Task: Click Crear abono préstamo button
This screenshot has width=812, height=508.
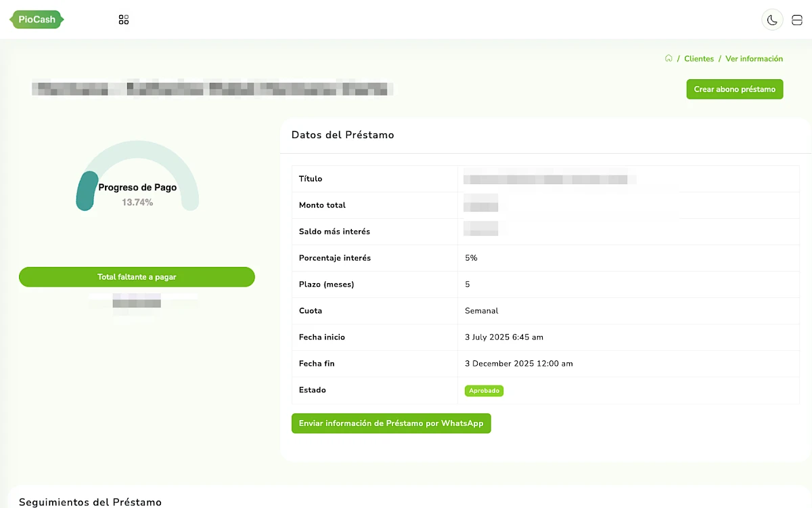Action: coord(735,89)
